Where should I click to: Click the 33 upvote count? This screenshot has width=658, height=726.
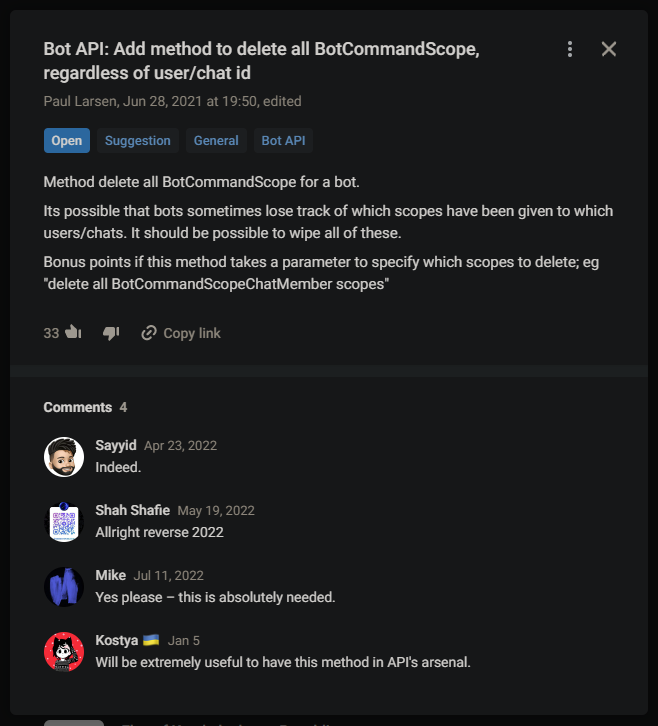[52, 333]
